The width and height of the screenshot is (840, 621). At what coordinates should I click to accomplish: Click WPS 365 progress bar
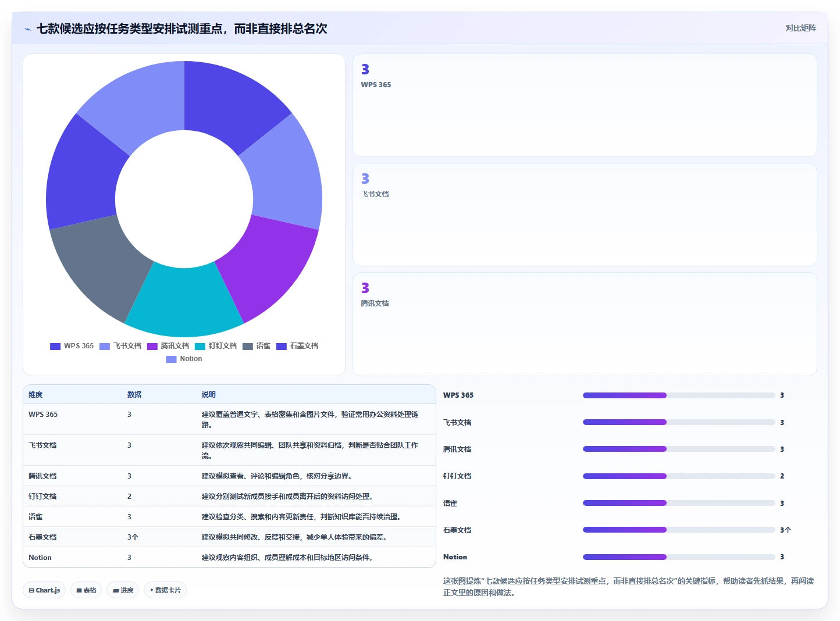coord(679,395)
